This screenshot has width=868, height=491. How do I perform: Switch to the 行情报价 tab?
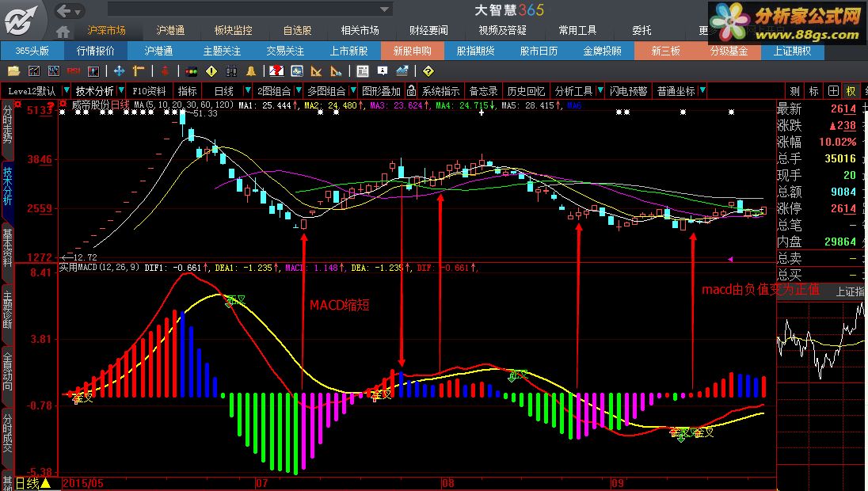click(x=95, y=51)
